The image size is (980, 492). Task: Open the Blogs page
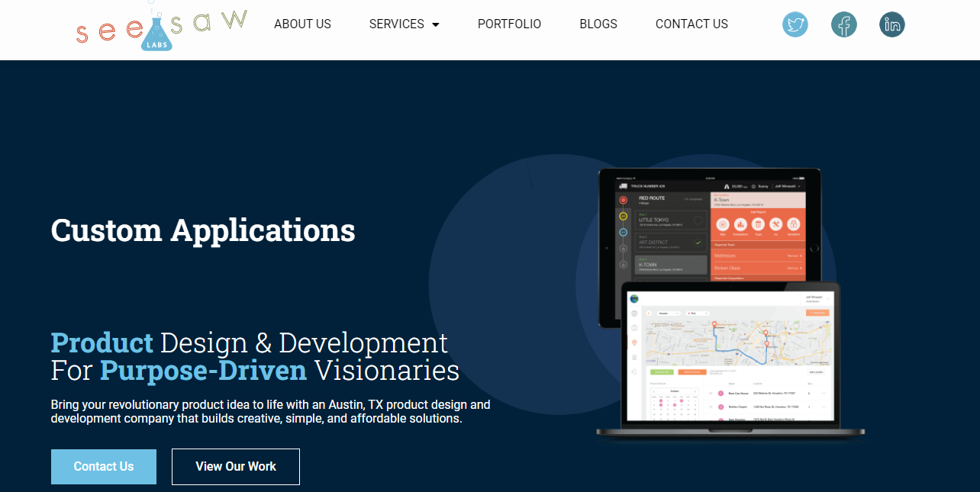pos(598,24)
